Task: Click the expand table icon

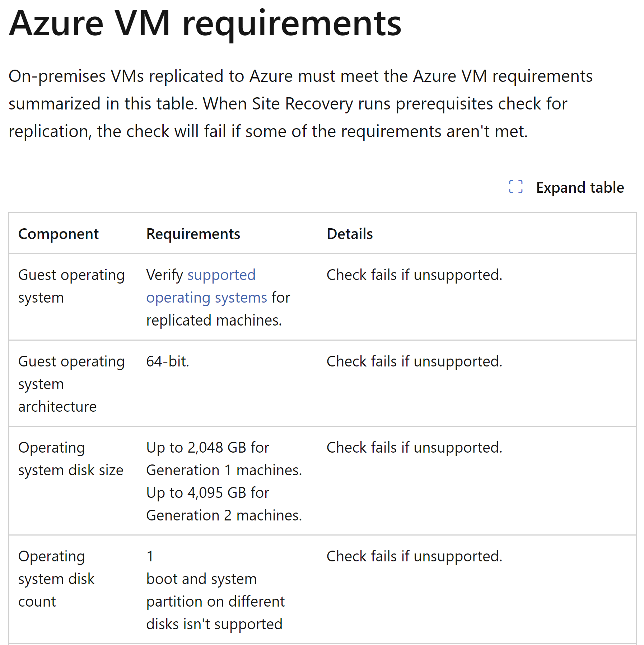Action: pos(515,187)
